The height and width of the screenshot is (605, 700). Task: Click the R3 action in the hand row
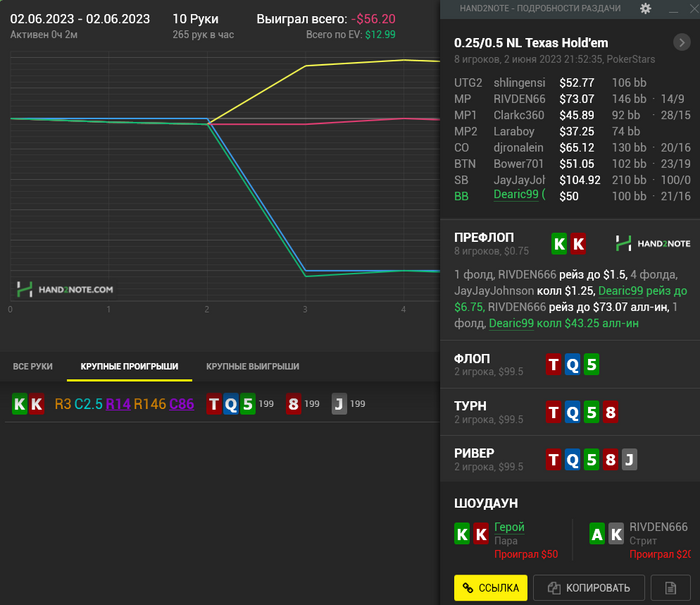click(63, 404)
